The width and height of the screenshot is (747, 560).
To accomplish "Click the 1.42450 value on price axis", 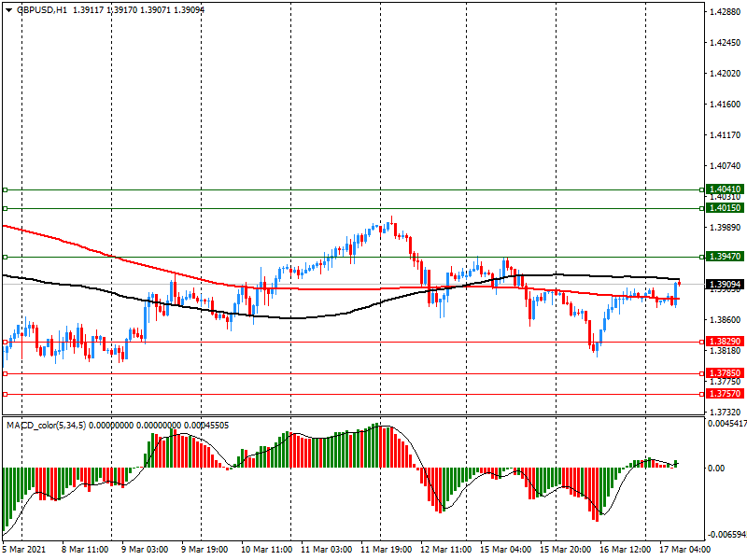I will pos(726,43).
